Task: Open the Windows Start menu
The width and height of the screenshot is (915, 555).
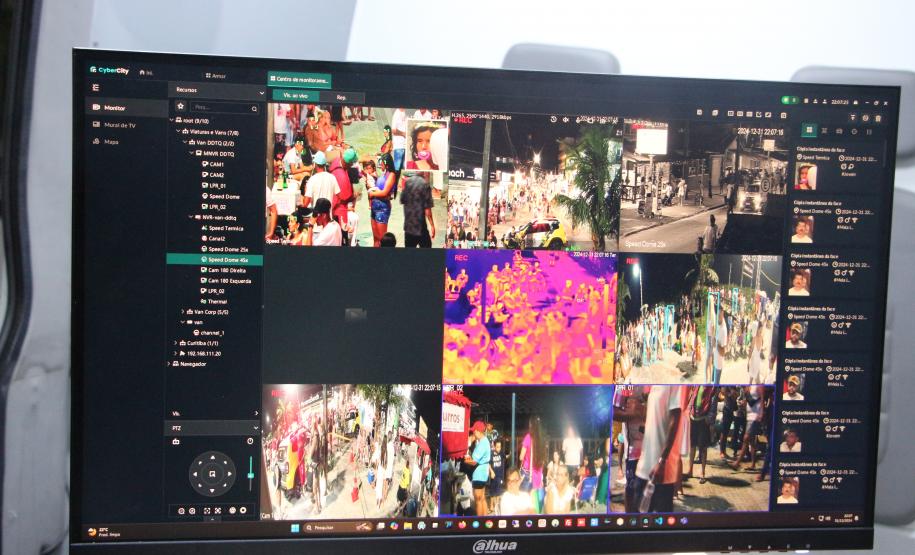Action: (295, 526)
